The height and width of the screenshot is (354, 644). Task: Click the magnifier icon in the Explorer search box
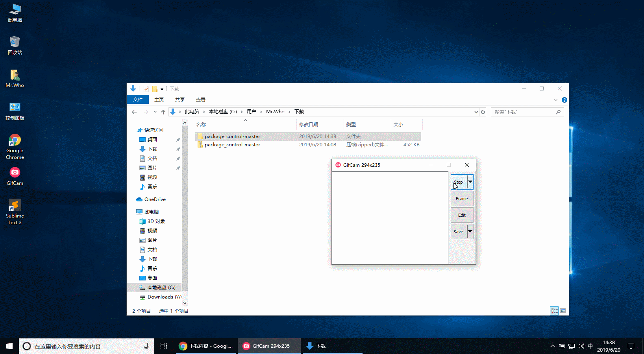[558, 112]
